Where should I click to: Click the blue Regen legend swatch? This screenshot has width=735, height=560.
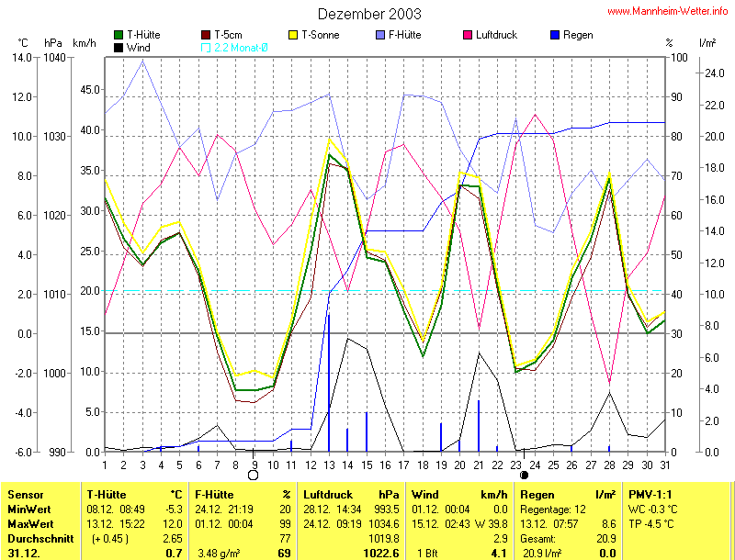pyautogui.click(x=554, y=35)
